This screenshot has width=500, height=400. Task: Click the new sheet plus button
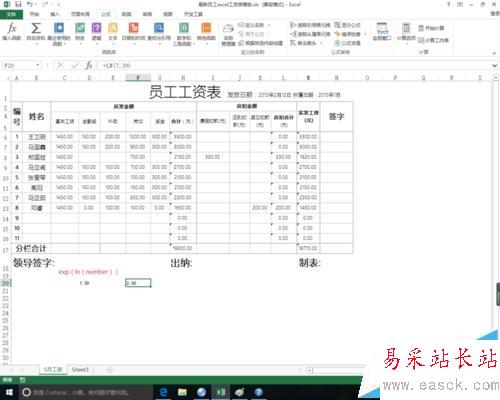(109, 370)
